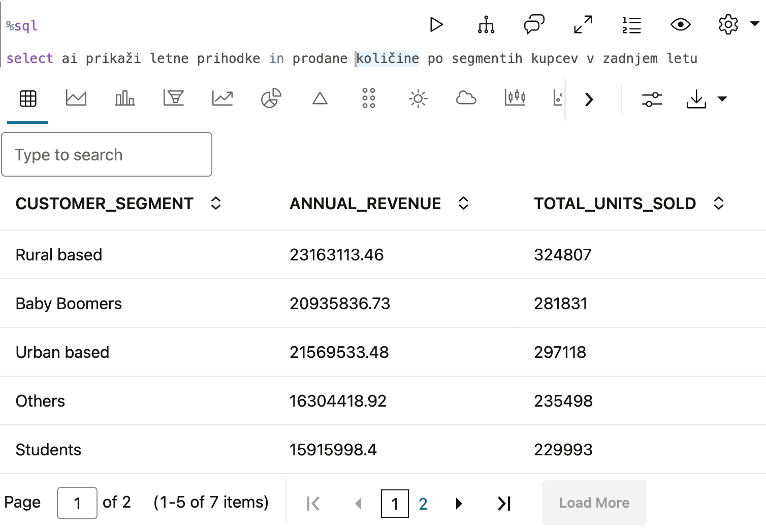Click the page number input box
The height and width of the screenshot is (532, 766).
pyautogui.click(x=77, y=503)
